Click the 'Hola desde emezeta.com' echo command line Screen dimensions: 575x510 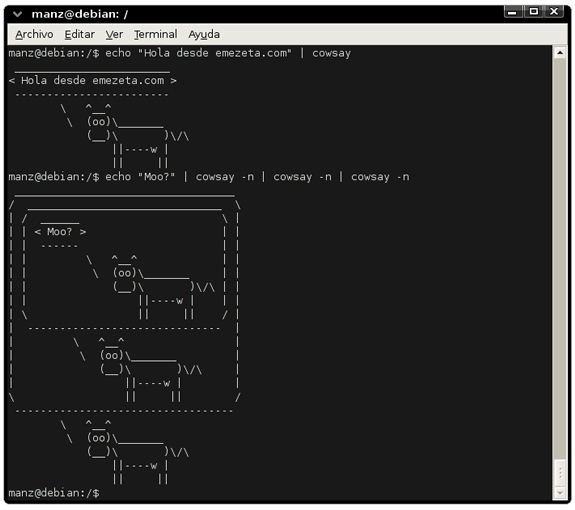point(179,53)
